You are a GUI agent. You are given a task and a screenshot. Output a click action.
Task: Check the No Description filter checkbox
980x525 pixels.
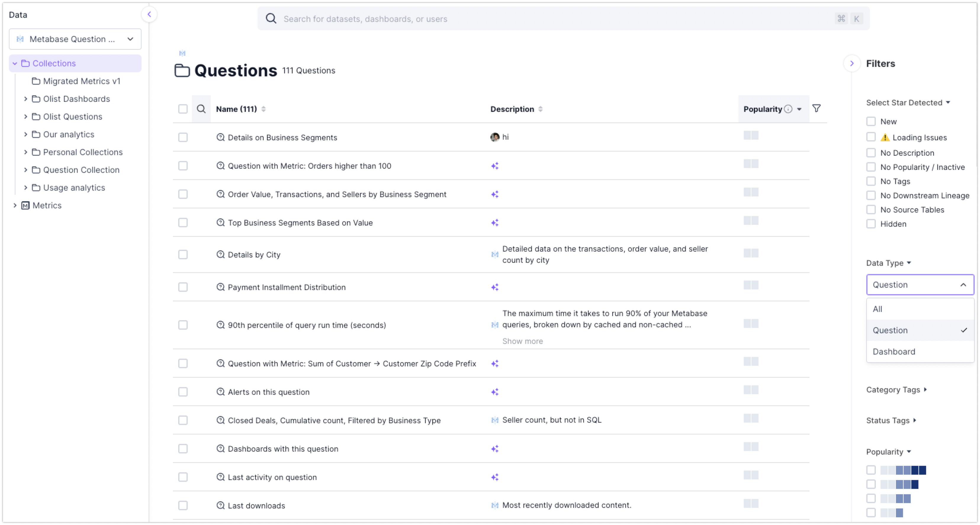point(871,153)
